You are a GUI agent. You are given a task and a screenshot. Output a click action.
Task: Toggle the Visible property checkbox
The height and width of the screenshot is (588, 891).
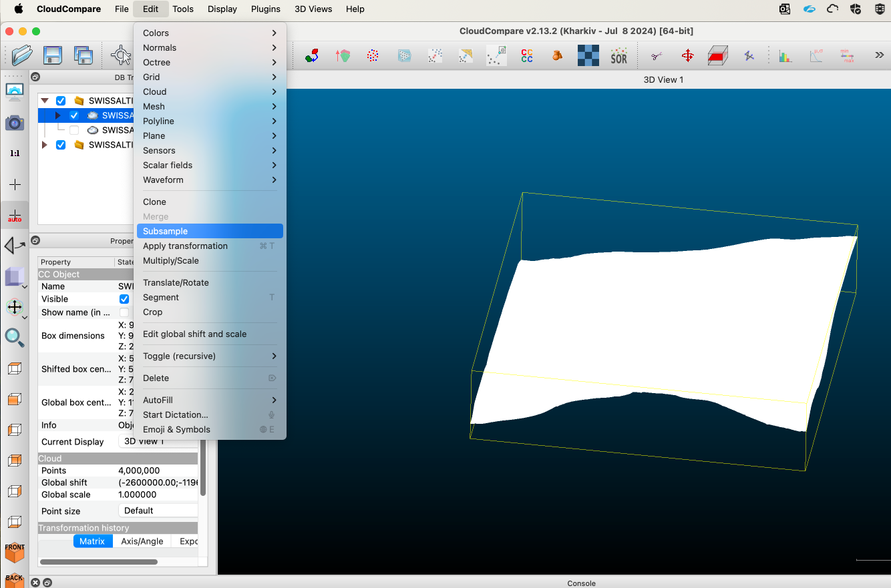pos(124,299)
